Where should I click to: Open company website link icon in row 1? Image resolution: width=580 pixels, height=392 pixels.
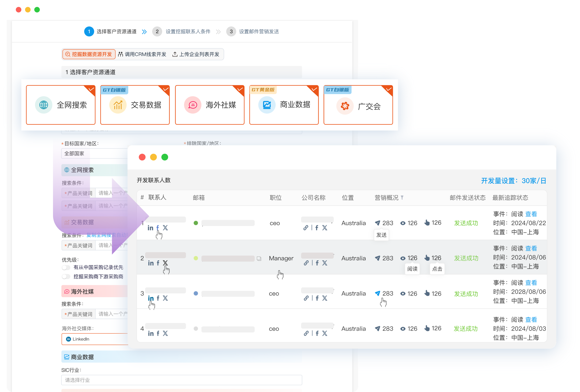click(306, 228)
